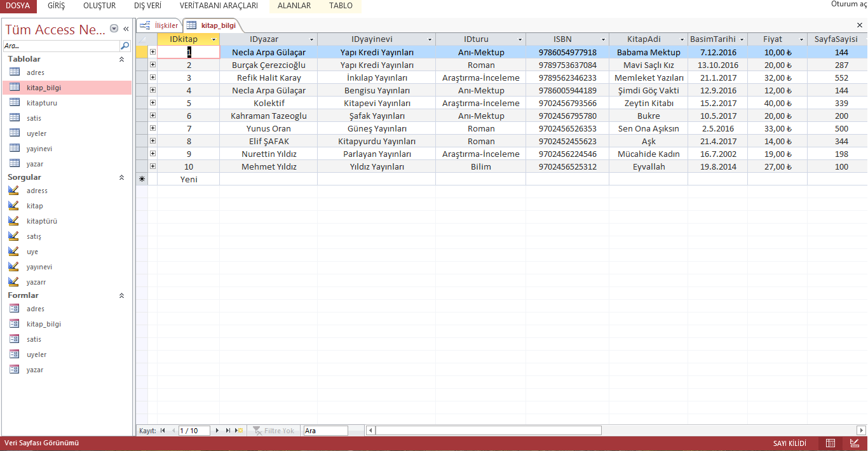The width and height of the screenshot is (868, 451).
Task: Jump to last record in navigator
Action: [228, 431]
